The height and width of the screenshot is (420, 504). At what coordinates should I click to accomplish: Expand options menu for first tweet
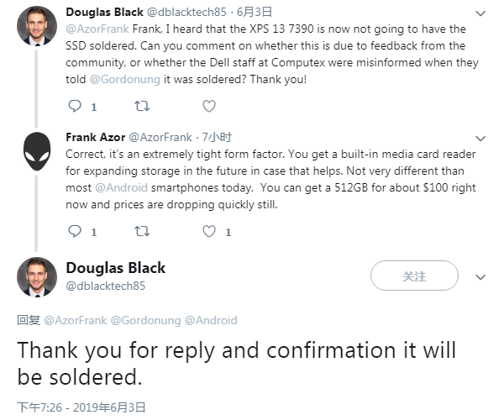click(480, 14)
